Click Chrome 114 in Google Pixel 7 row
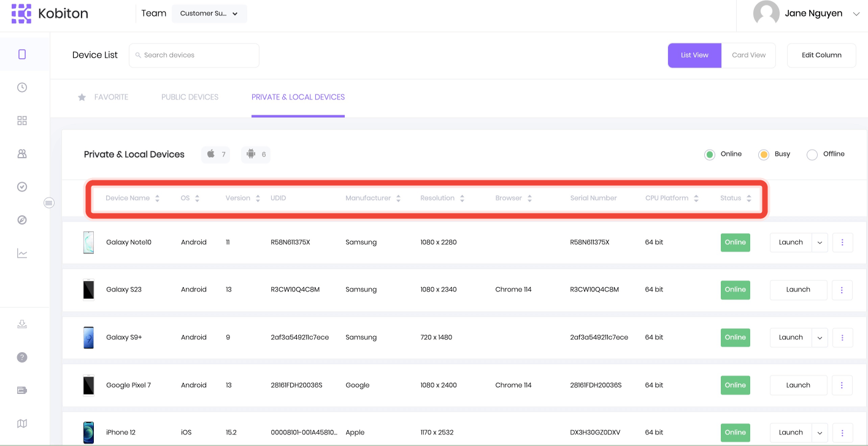The height and width of the screenshot is (446, 868). tap(513, 385)
